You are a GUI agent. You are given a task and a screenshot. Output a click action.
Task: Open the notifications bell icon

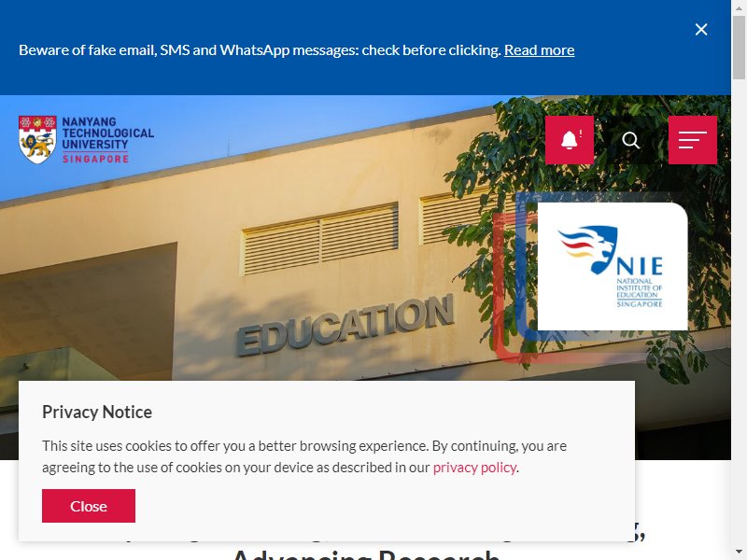click(x=570, y=140)
